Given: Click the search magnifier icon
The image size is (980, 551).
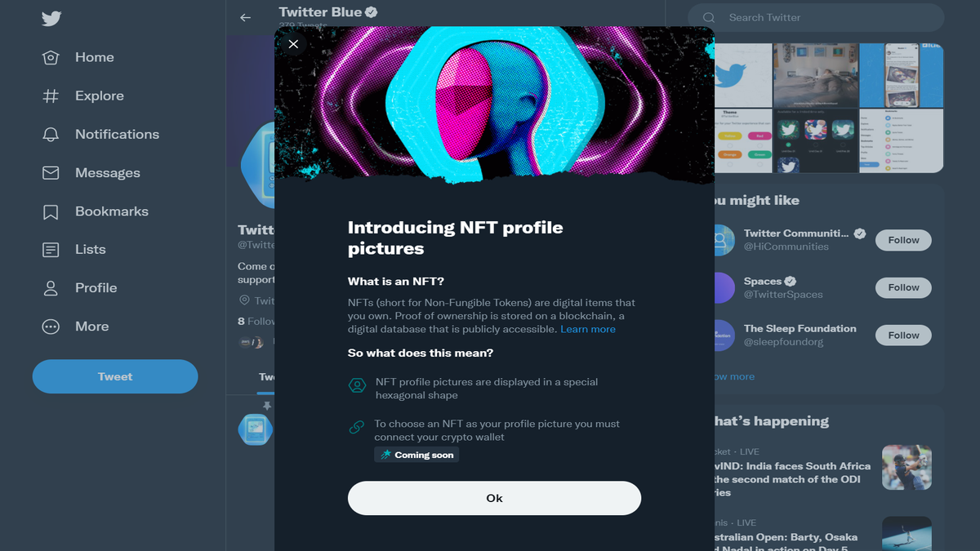Looking at the screenshot, I should click(x=708, y=17).
